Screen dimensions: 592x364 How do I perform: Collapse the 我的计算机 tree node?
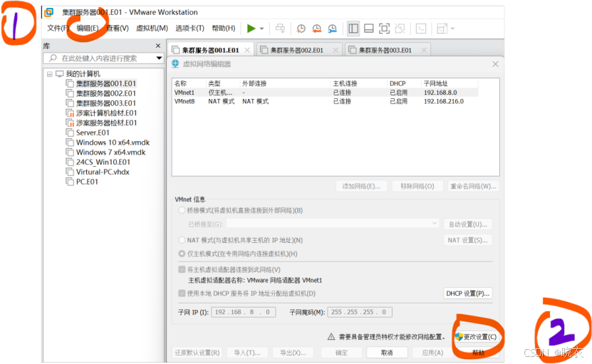pos(49,74)
